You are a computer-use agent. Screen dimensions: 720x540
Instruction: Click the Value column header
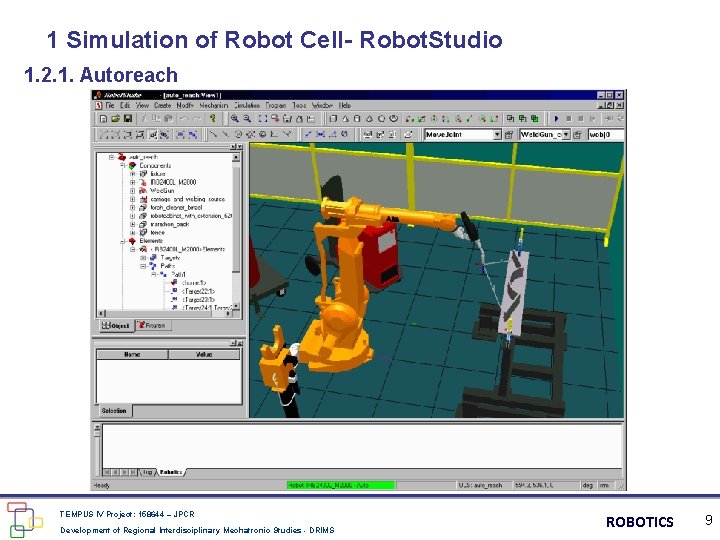click(204, 354)
